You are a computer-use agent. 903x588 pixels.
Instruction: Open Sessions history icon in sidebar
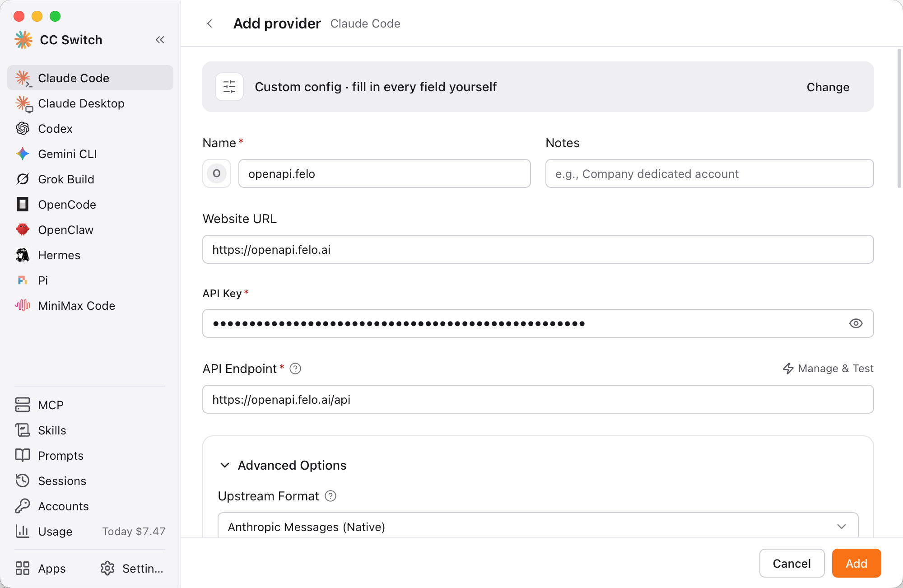tap(23, 481)
